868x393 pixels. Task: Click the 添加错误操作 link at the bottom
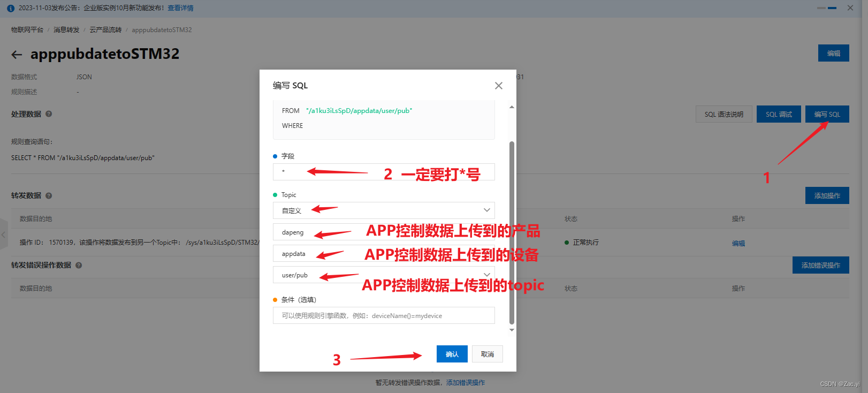tap(466, 382)
